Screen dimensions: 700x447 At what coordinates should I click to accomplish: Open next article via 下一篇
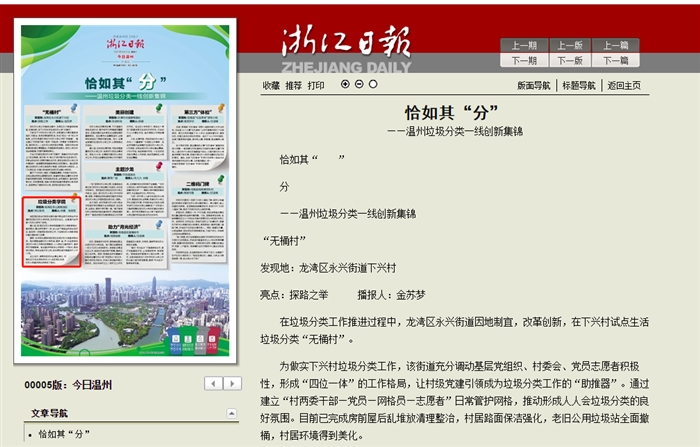pos(616,60)
